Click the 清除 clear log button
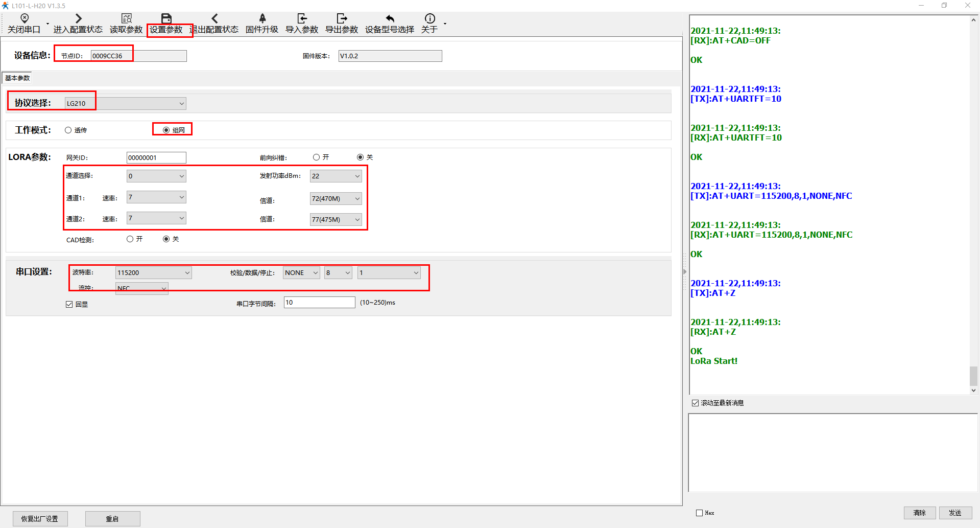This screenshot has width=980, height=528. click(x=919, y=513)
